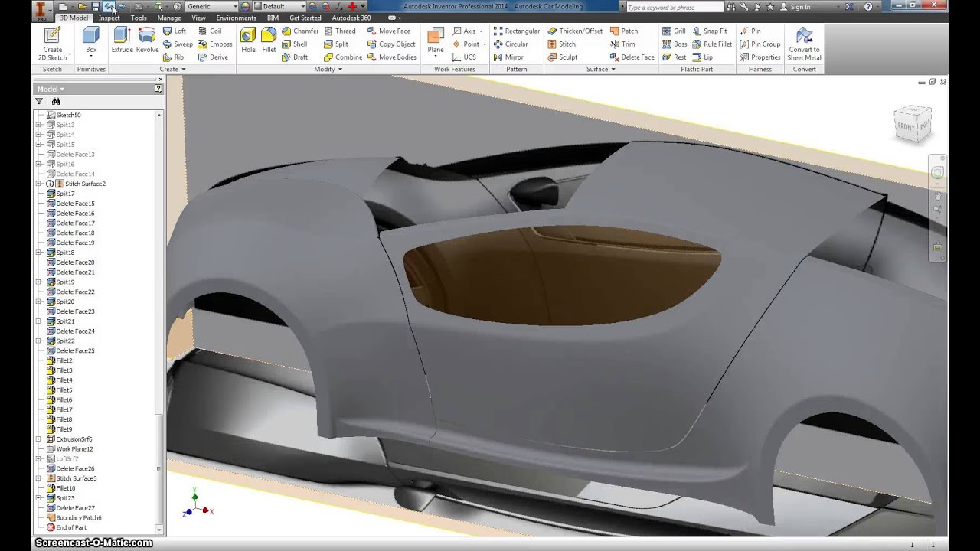Expand the Stitch Surface2 node
This screenshot has width=980, height=551.
coord(38,184)
